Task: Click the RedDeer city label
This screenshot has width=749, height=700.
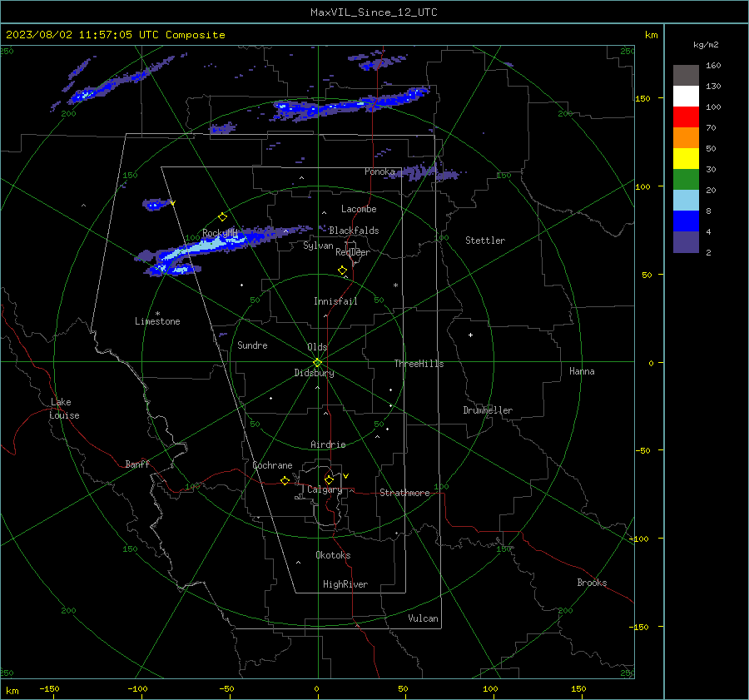Action: pyautogui.click(x=353, y=252)
